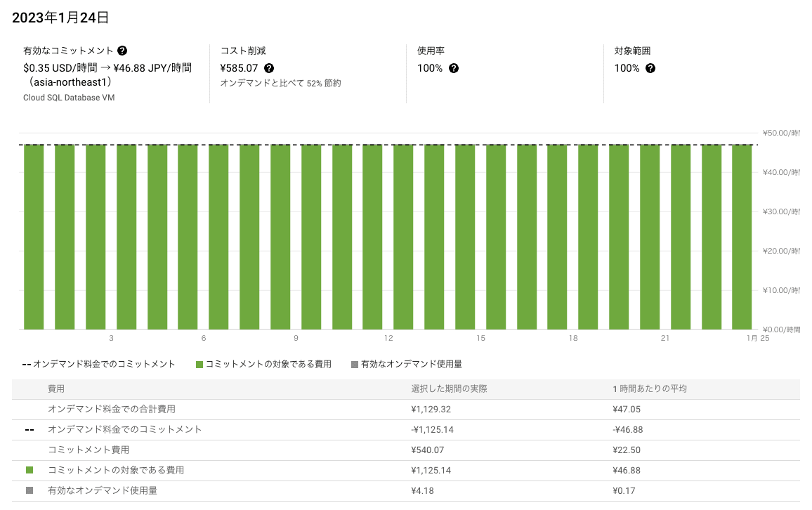The width and height of the screenshot is (812, 510).
Task: Click the 費用 column header
Action: [56, 389]
